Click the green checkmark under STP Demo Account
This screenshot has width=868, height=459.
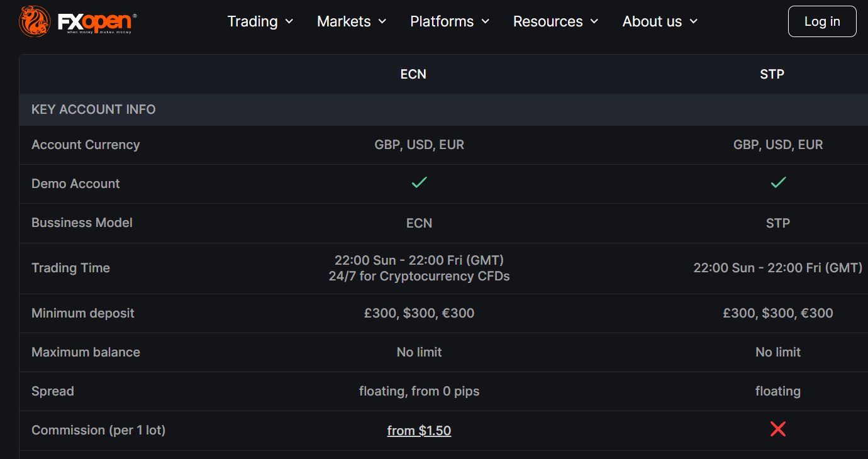tap(778, 182)
